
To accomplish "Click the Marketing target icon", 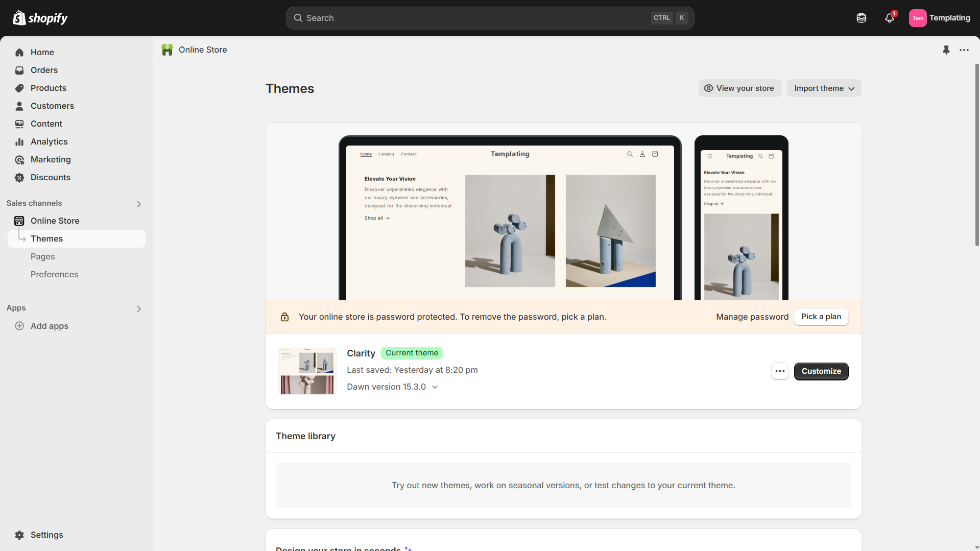I will tap(19, 160).
